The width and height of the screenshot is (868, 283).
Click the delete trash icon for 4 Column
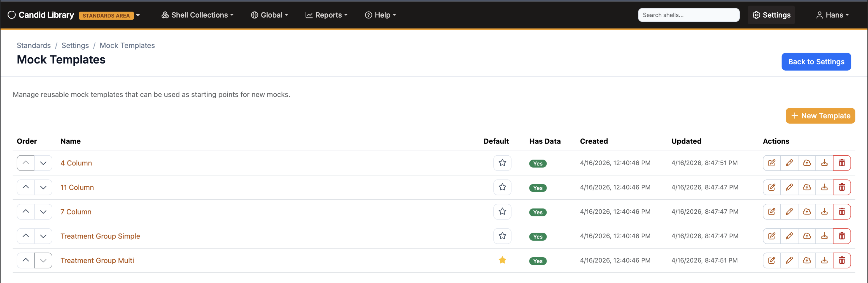click(x=842, y=163)
